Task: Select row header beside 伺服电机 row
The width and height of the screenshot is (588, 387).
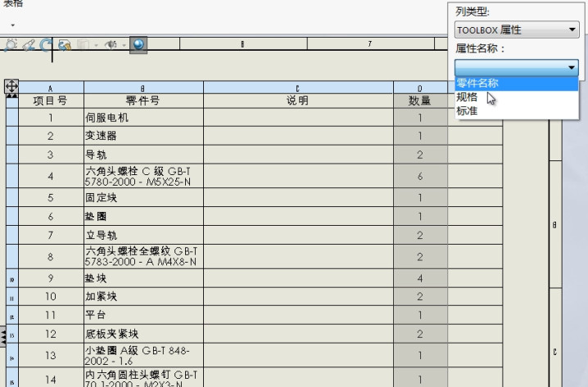Action: tap(12, 118)
